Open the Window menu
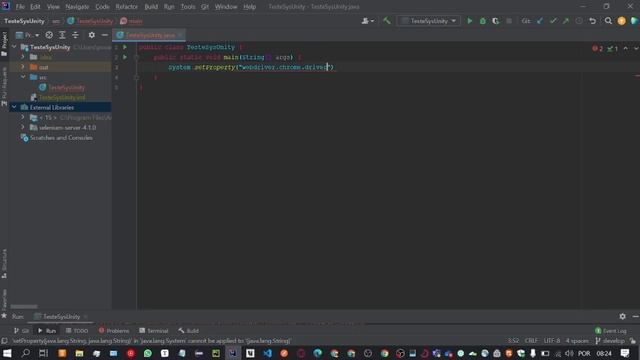Viewport: 640px width, 360px height. 226,7
